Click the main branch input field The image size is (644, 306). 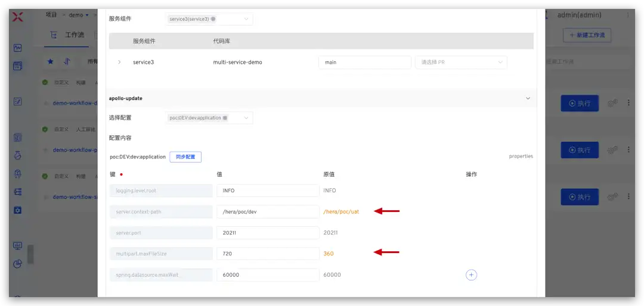[x=365, y=63]
